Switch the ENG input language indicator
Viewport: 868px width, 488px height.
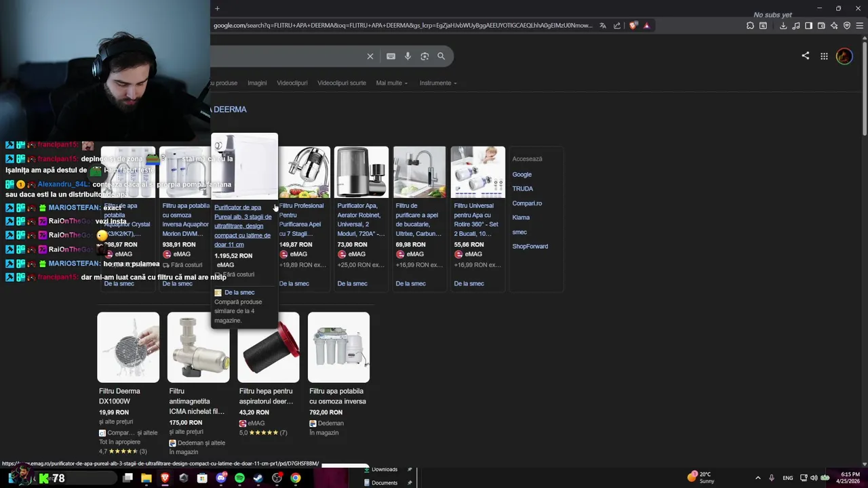click(x=787, y=478)
